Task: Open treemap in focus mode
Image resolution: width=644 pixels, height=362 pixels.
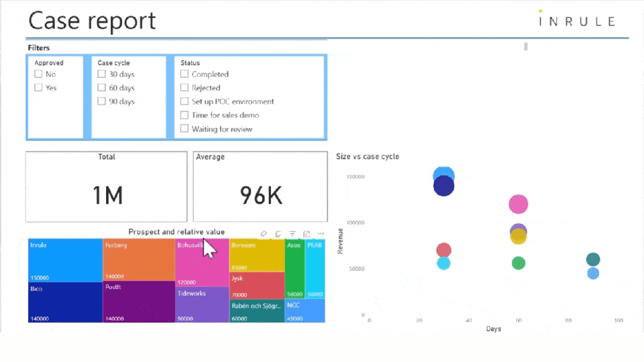Action: point(307,233)
